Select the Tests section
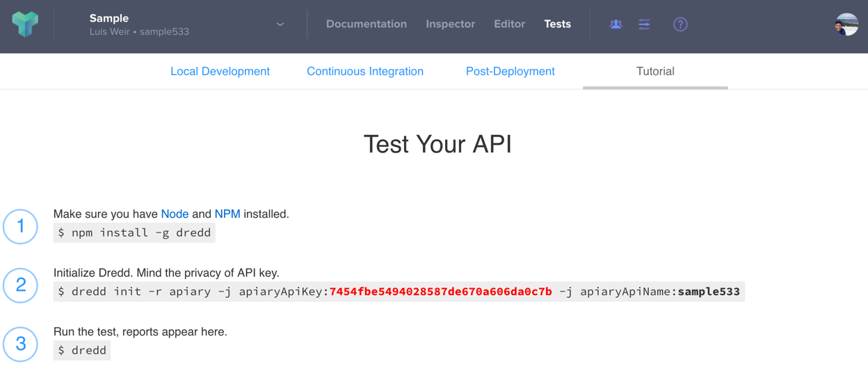The height and width of the screenshot is (380, 868). click(557, 24)
